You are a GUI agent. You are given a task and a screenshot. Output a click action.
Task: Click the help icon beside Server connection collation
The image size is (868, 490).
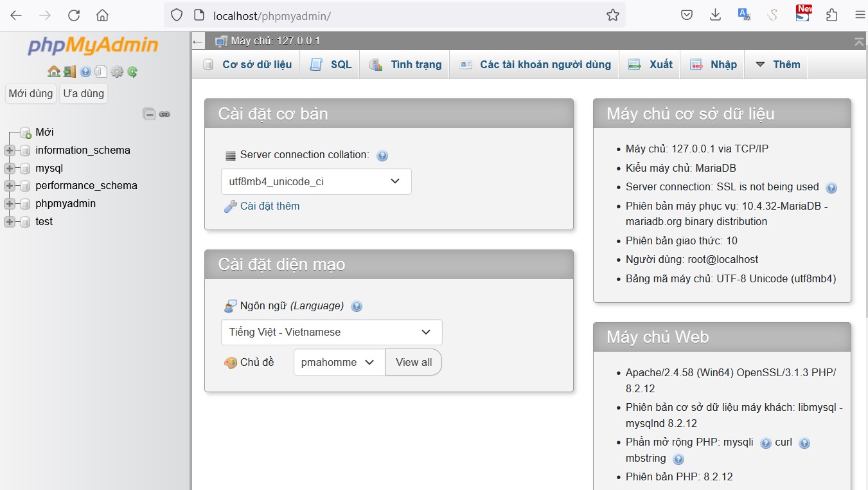coord(382,156)
